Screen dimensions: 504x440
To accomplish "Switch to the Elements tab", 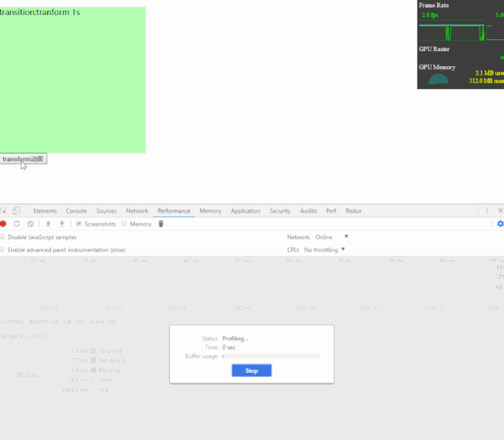I will coord(45,211).
